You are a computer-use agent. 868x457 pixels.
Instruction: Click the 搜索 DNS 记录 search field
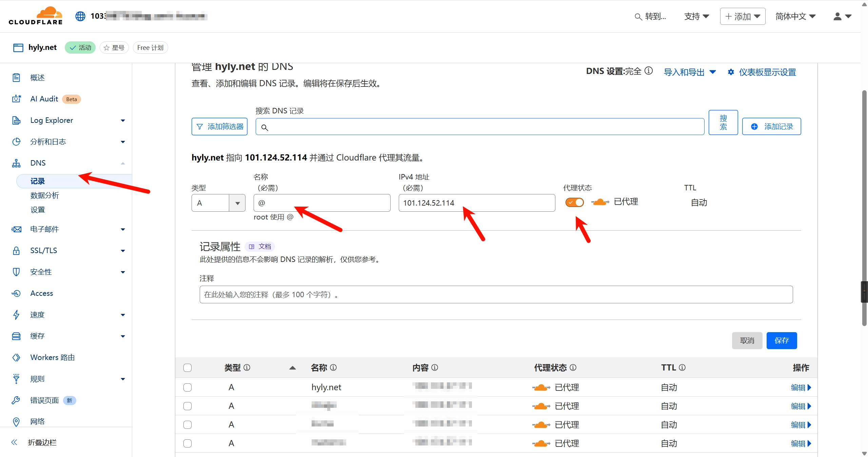click(480, 127)
